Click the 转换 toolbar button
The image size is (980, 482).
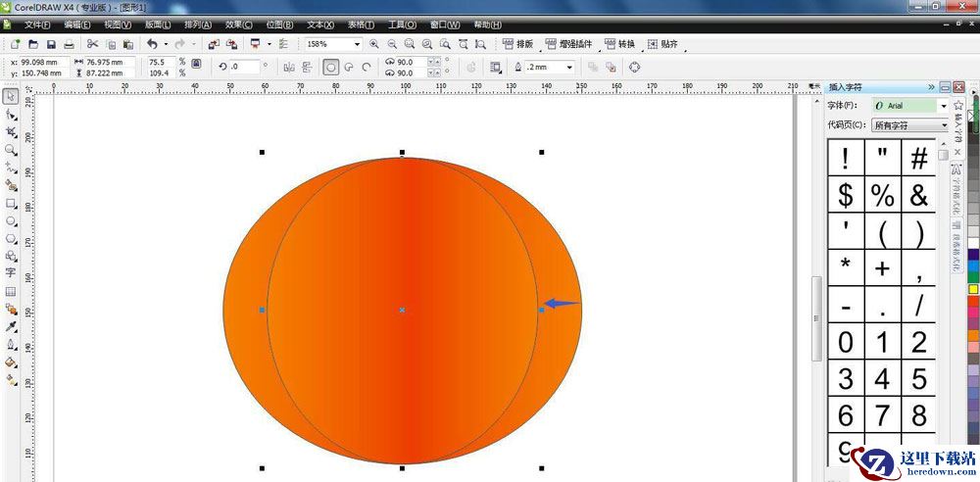click(620, 44)
